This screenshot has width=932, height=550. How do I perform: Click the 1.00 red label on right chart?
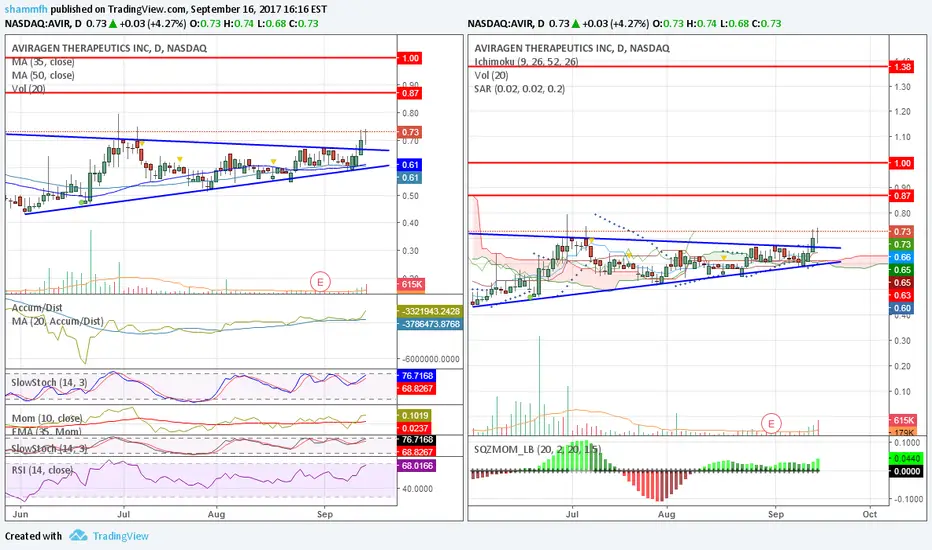click(902, 163)
